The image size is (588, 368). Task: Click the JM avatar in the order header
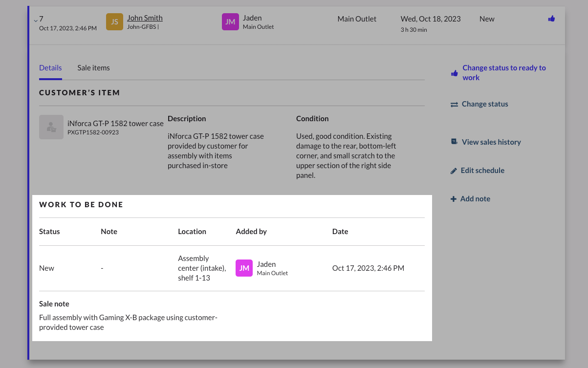tap(230, 22)
